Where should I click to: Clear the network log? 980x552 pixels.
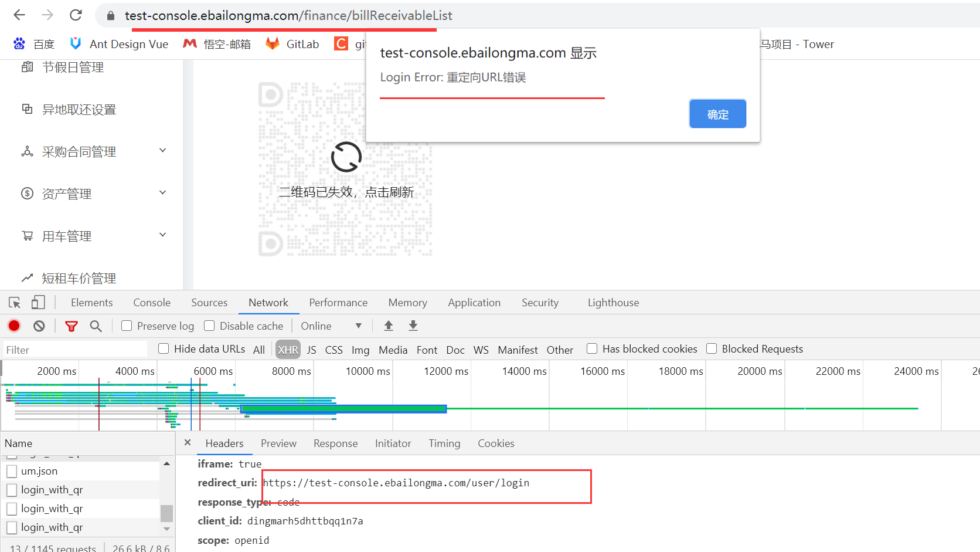coord(39,326)
